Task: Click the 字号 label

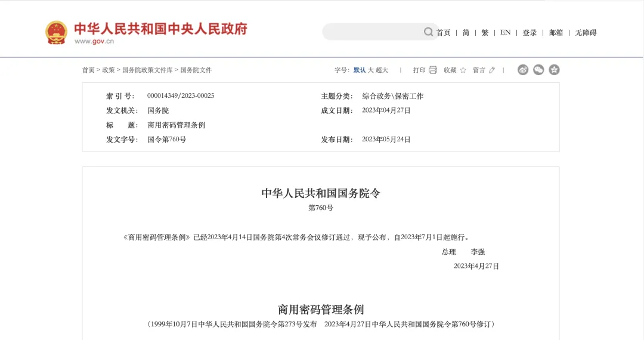Action: 342,70
